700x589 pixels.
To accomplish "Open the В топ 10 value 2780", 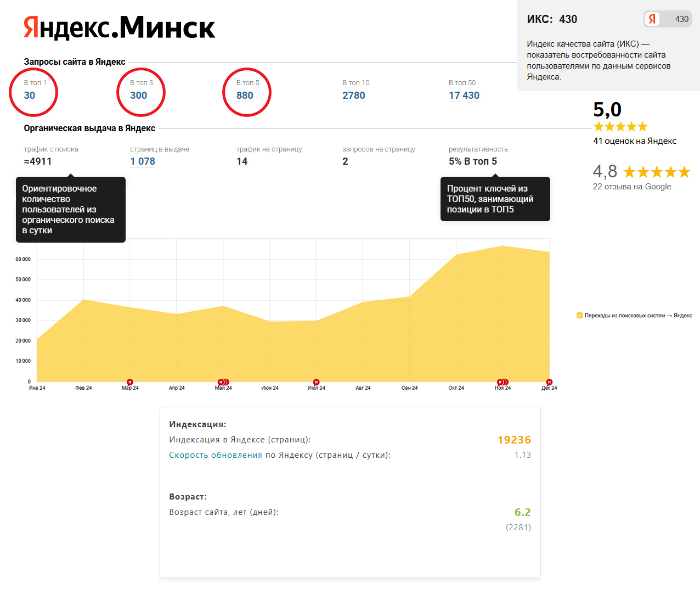I will [354, 96].
